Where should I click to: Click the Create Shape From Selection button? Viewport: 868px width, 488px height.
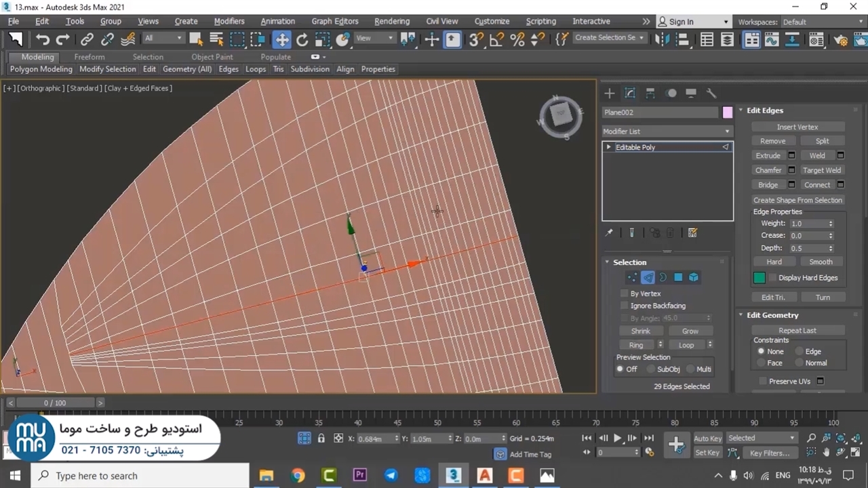click(x=797, y=200)
